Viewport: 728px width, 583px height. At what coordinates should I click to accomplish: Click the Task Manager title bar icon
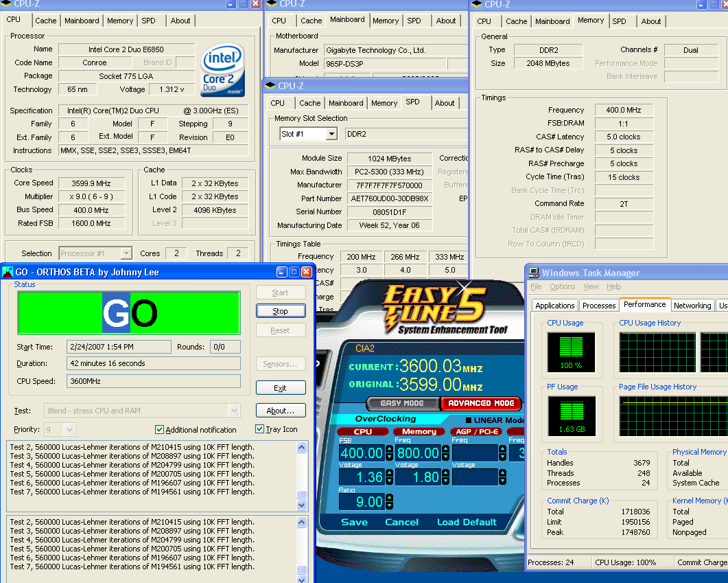pos(534,273)
